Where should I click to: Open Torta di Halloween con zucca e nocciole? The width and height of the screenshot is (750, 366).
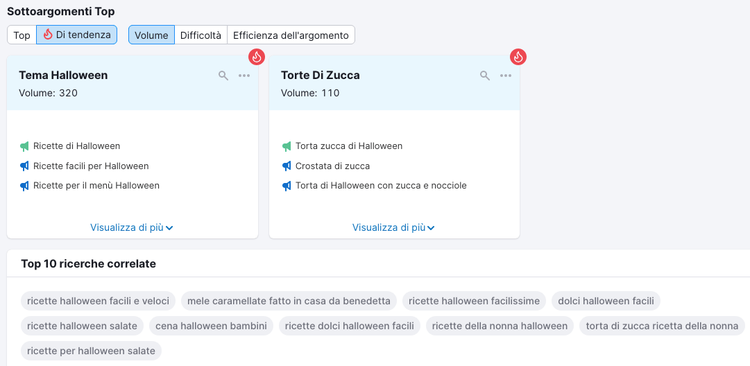click(381, 186)
